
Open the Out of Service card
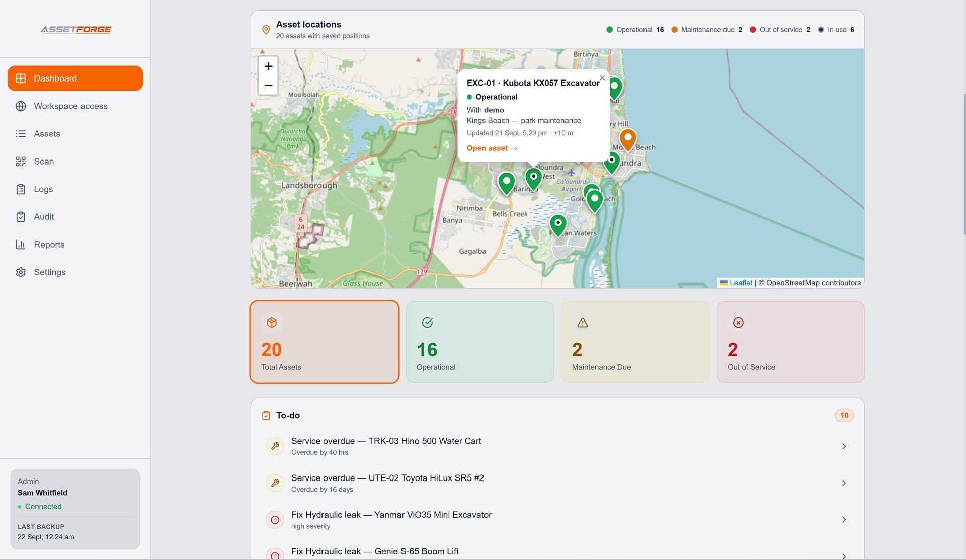pos(790,342)
